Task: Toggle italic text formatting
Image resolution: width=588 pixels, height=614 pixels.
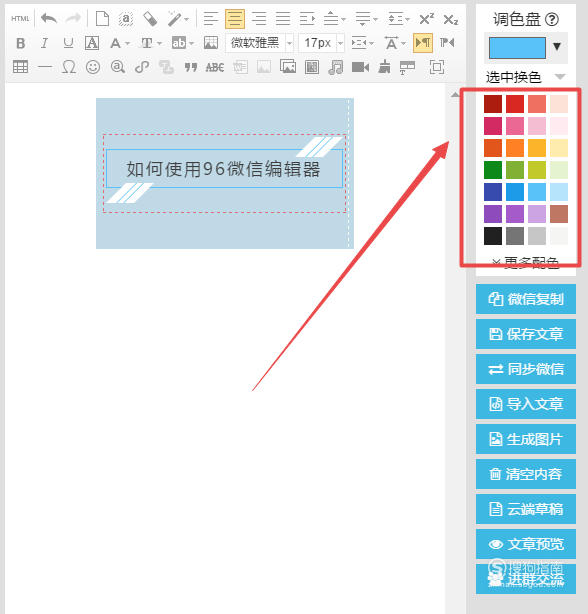Action: pos(45,43)
